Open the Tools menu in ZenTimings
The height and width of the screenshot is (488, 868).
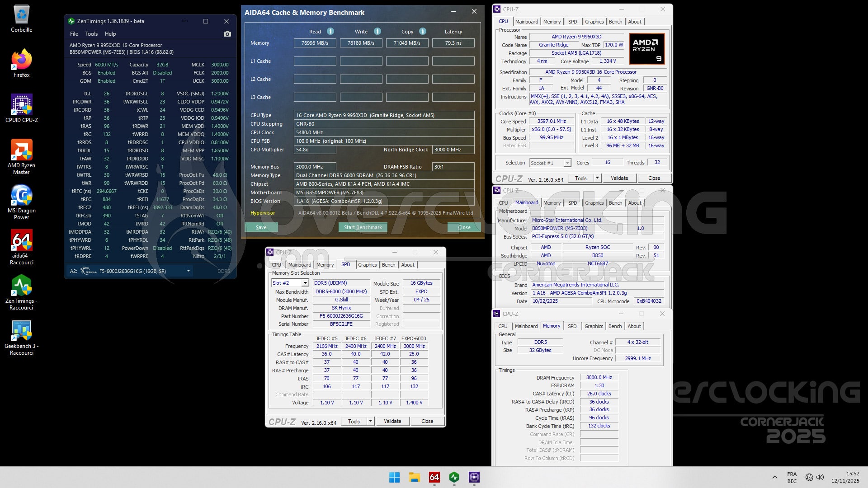(91, 34)
